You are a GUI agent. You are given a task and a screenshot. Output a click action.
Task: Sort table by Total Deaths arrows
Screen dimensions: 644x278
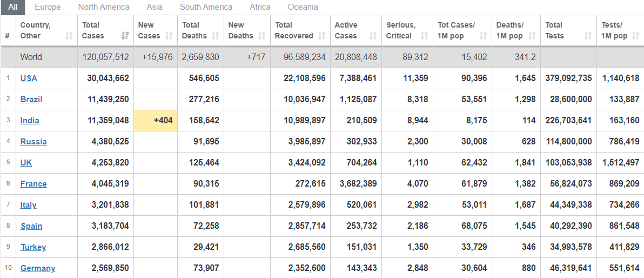click(215, 36)
